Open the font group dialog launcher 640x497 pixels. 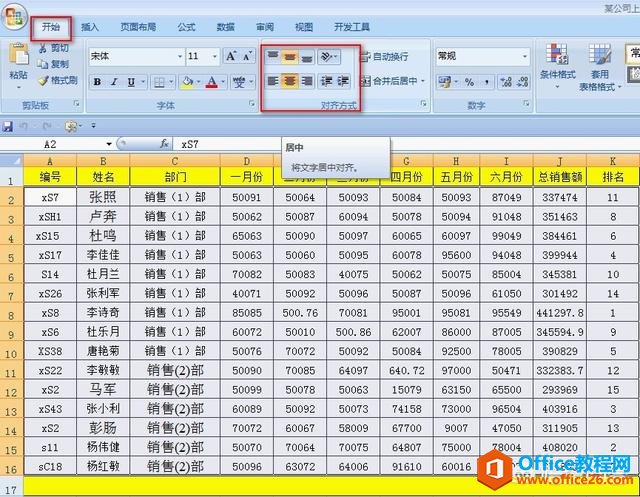pos(252,104)
